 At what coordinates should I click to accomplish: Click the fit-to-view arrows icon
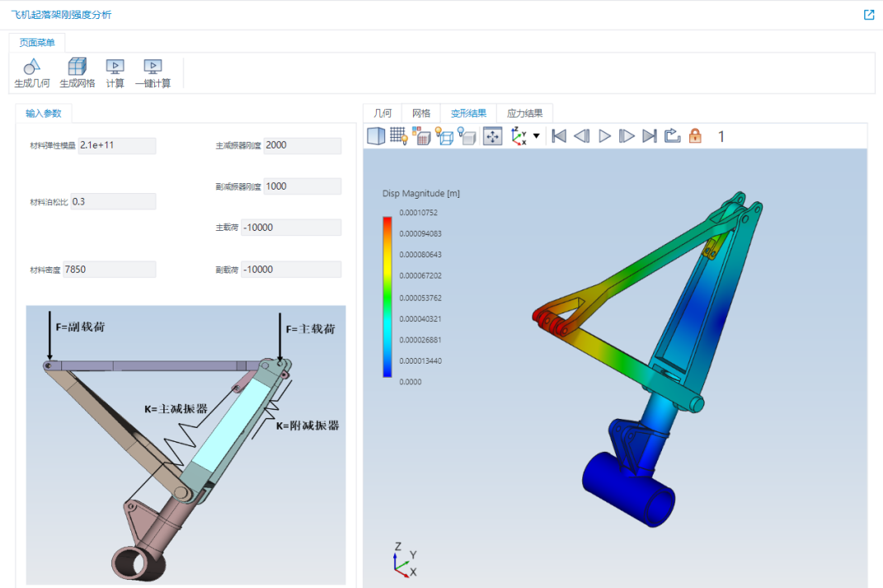(493, 136)
